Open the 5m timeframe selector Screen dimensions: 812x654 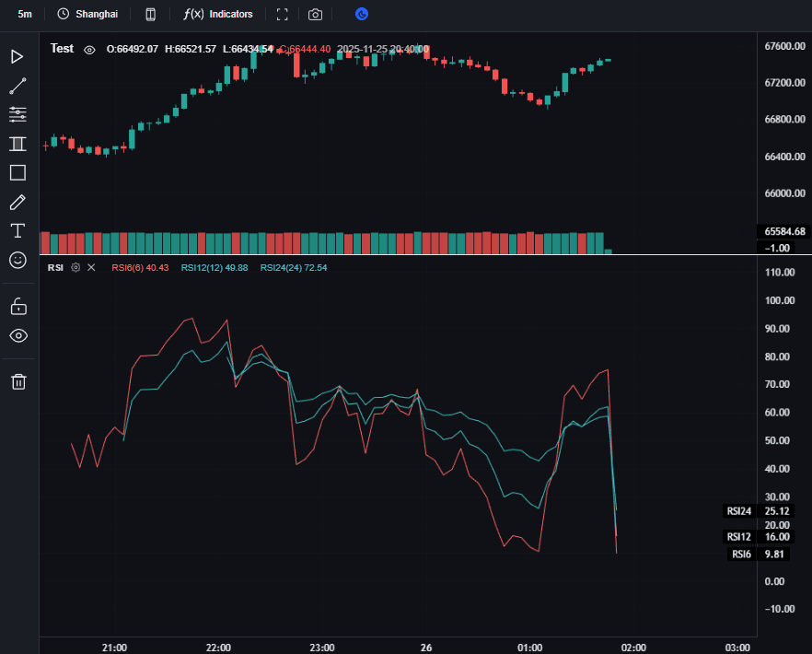(25, 15)
